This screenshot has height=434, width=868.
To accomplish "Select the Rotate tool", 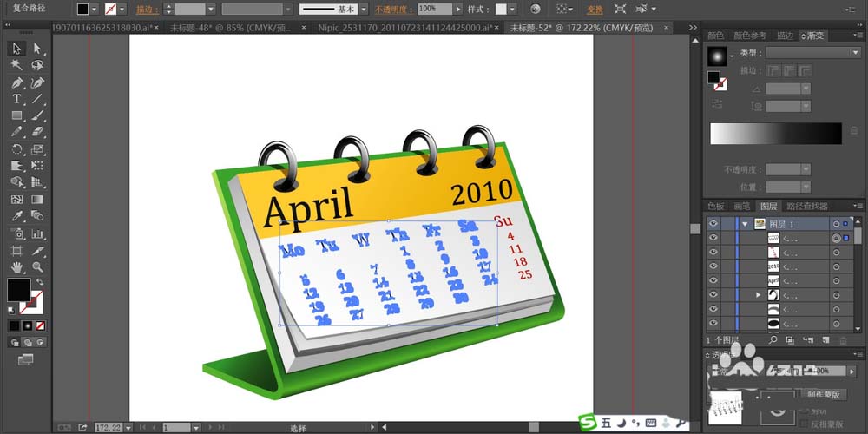I will [16, 149].
